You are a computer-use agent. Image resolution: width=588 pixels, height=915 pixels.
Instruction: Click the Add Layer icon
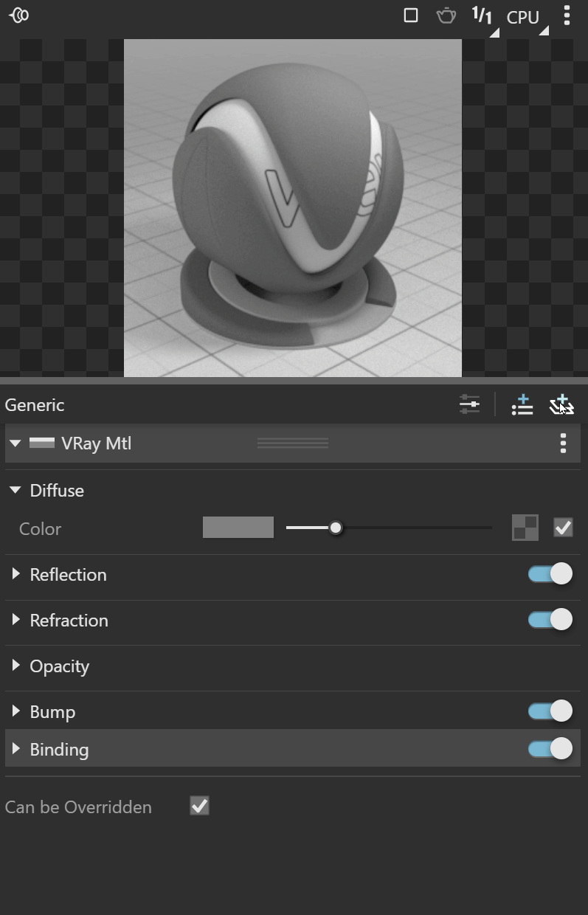tap(561, 404)
